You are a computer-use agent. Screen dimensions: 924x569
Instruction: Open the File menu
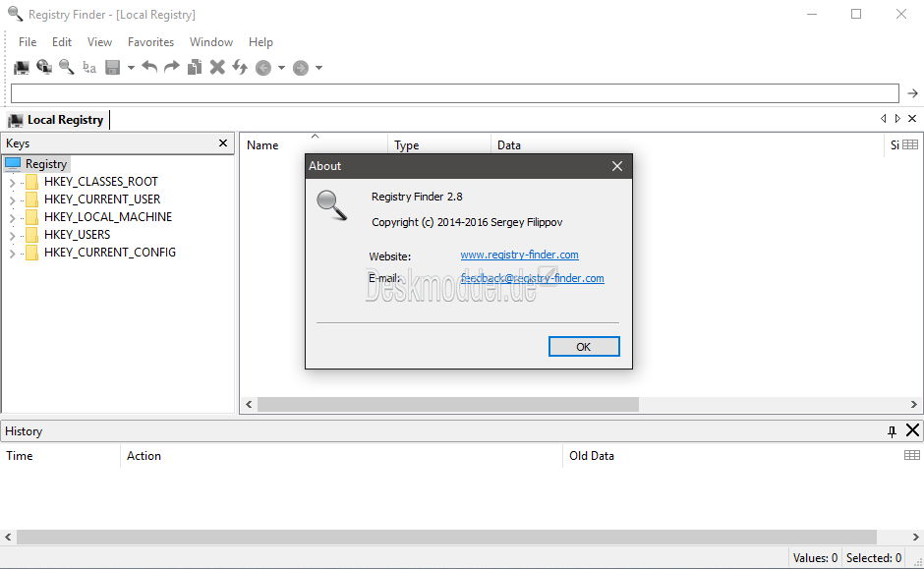click(28, 42)
